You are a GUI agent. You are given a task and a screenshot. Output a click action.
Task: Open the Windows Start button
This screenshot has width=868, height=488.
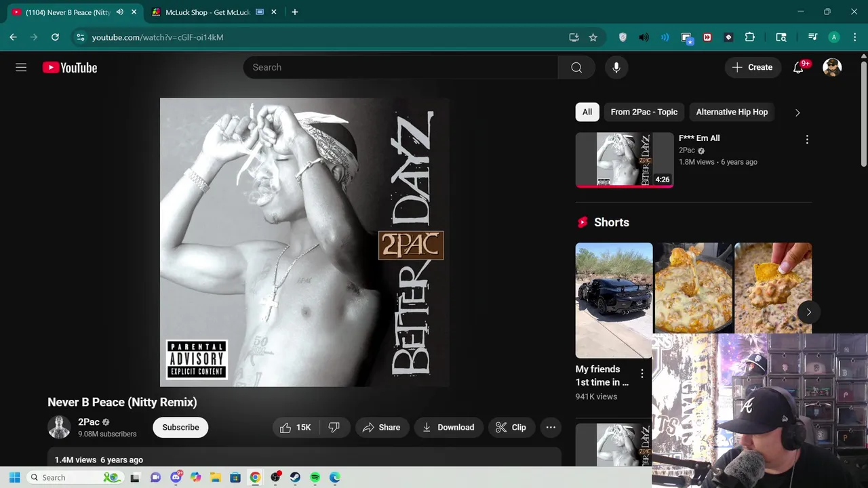14,477
